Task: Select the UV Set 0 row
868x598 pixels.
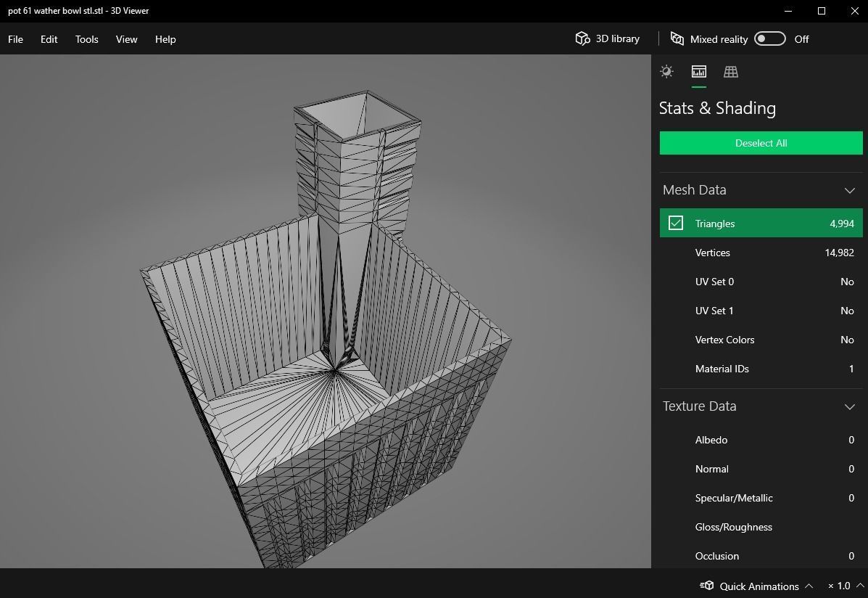Action: 761,282
